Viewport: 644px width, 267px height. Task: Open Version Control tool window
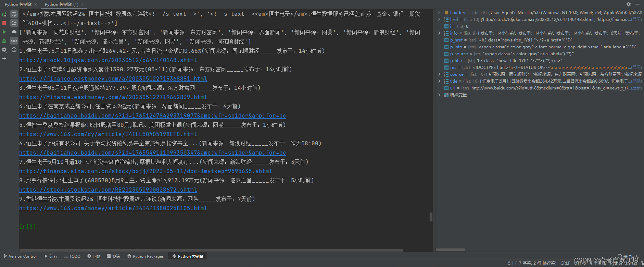coord(20,256)
